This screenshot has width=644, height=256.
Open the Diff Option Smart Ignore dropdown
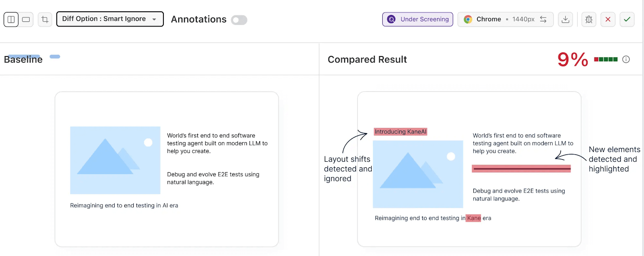pyautogui.click(x=109, y=19)
